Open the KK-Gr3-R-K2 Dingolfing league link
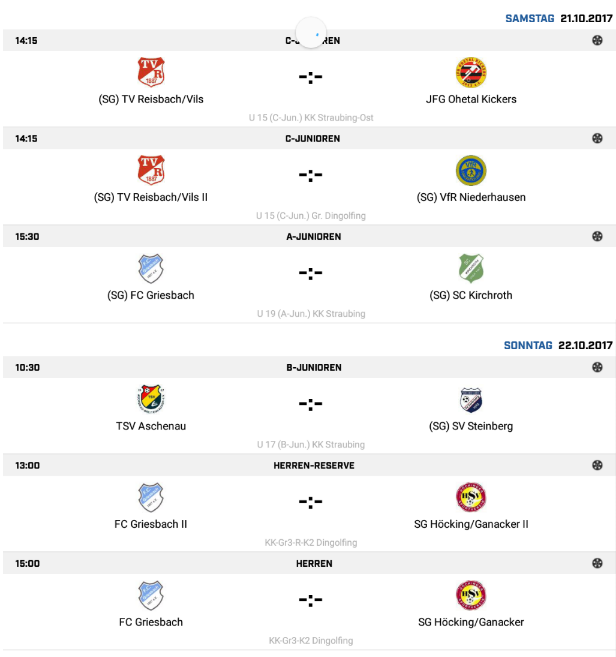The height and width of the screenshot is (657, 616). 310,543
